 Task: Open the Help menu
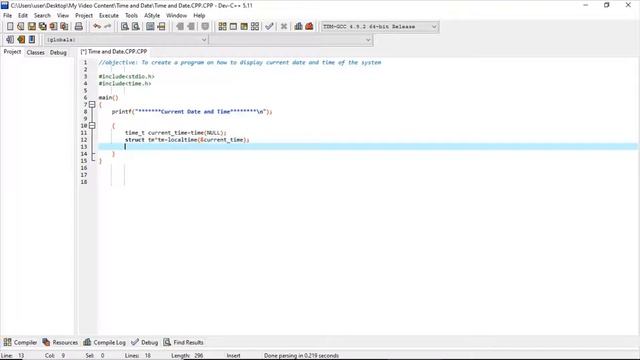pos(199,16)
